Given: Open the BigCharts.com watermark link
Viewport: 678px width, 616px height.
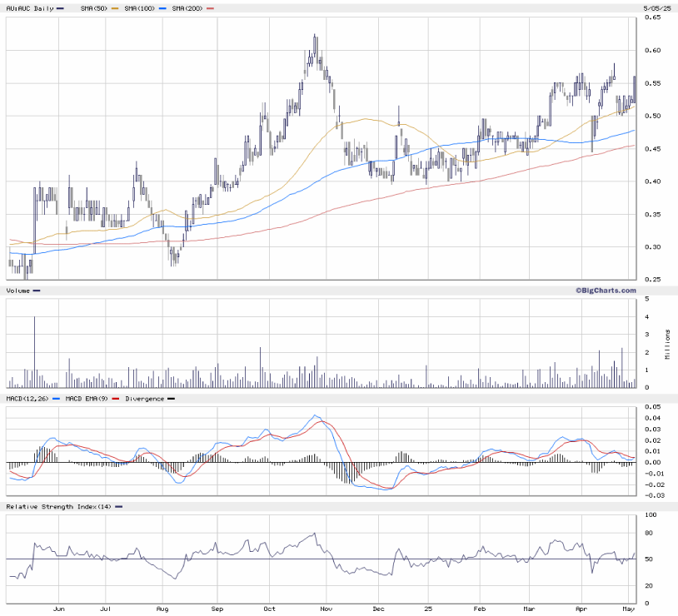Looking at the screenshot, I should (605, 291).
